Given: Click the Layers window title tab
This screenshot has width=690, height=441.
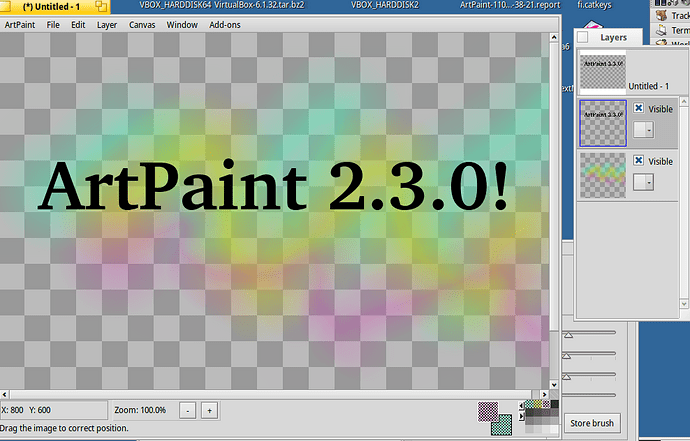Looking at the screenshot, I should (613, 37).
